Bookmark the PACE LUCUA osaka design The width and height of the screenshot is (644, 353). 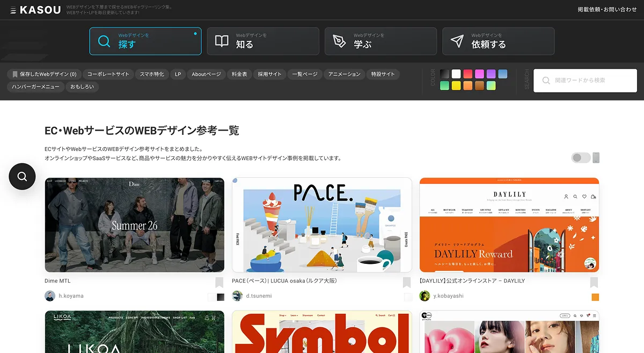[407, 283]
